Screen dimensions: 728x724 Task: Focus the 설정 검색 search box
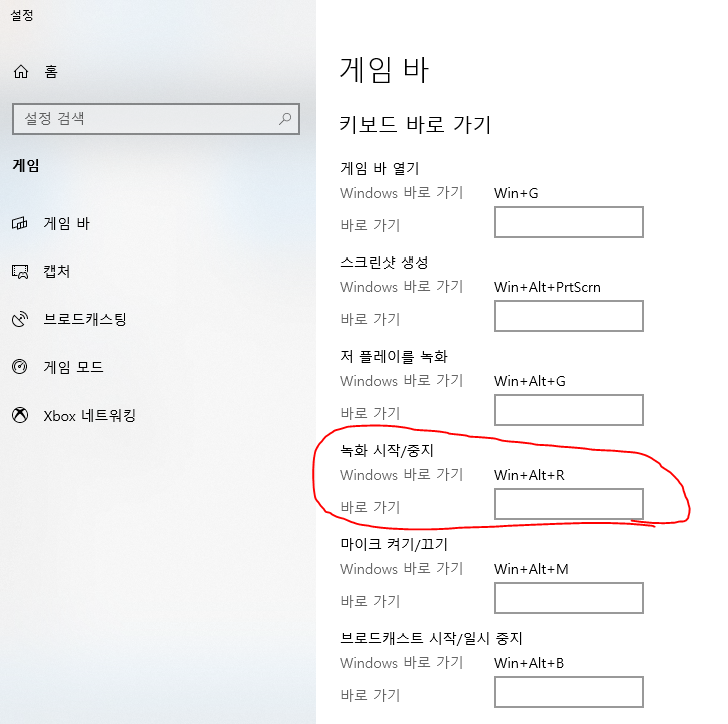pos(156,119)
